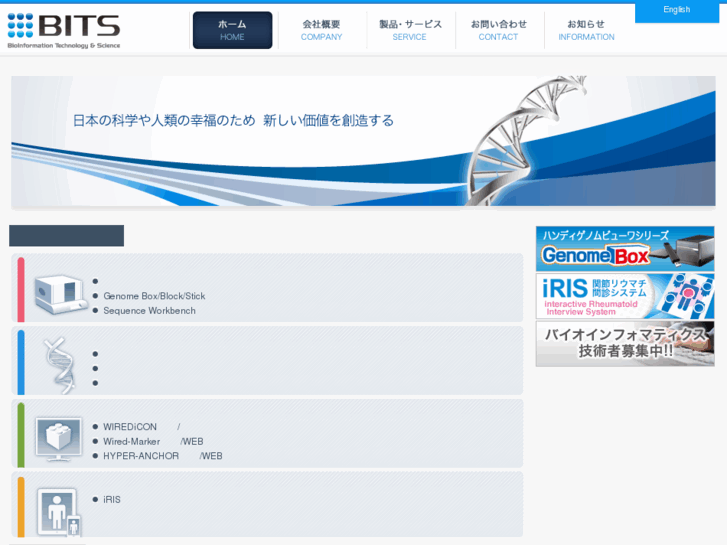Click the DNA strand category icon
Screen dimensions: 727x545
[60, 366]
